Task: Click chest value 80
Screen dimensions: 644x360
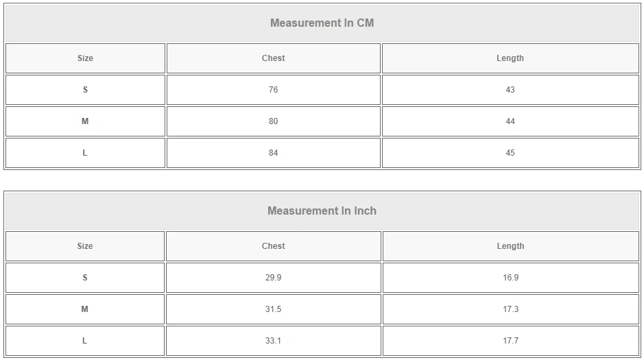Action: (273, 121)
